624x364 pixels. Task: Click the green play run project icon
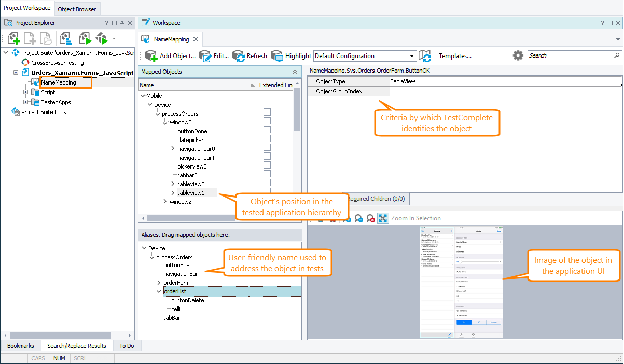click(85, 38)
